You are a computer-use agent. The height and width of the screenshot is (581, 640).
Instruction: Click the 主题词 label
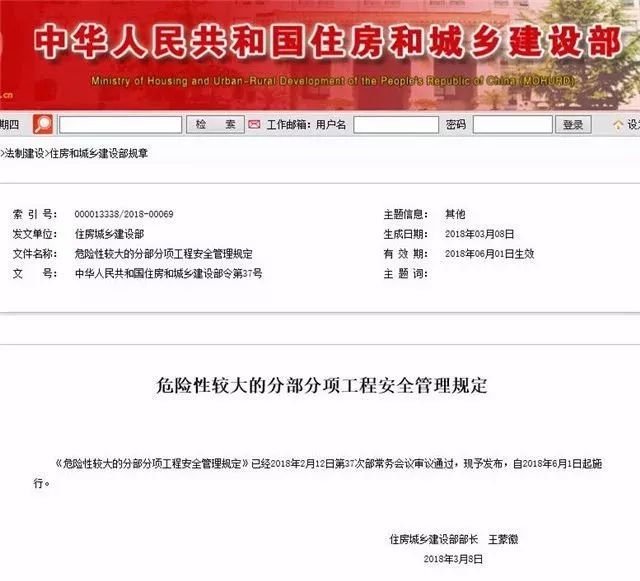click(406, 273)
